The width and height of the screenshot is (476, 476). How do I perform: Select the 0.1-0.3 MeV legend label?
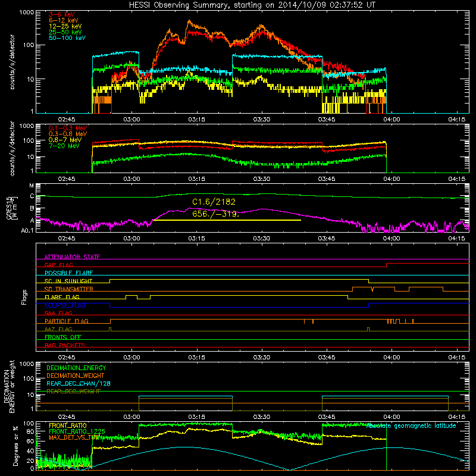(68, 128)
